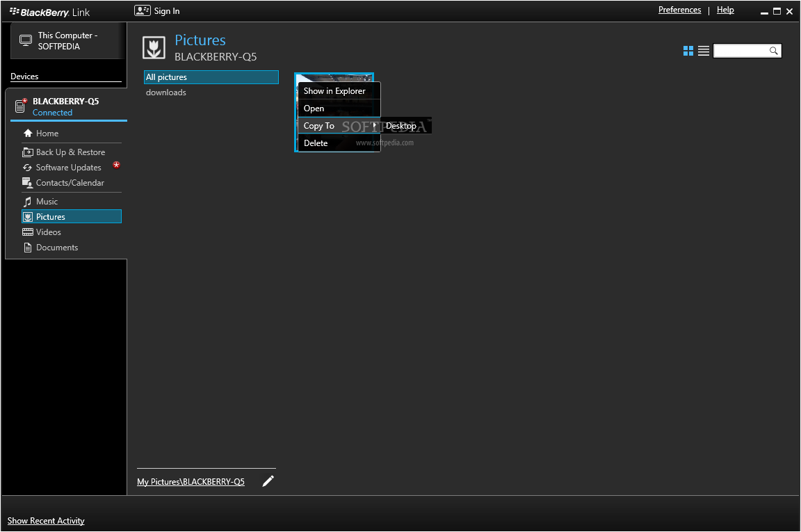Close the BlackBerry Link window
This screenshot has height=532, width=801.
coord(789,11)
